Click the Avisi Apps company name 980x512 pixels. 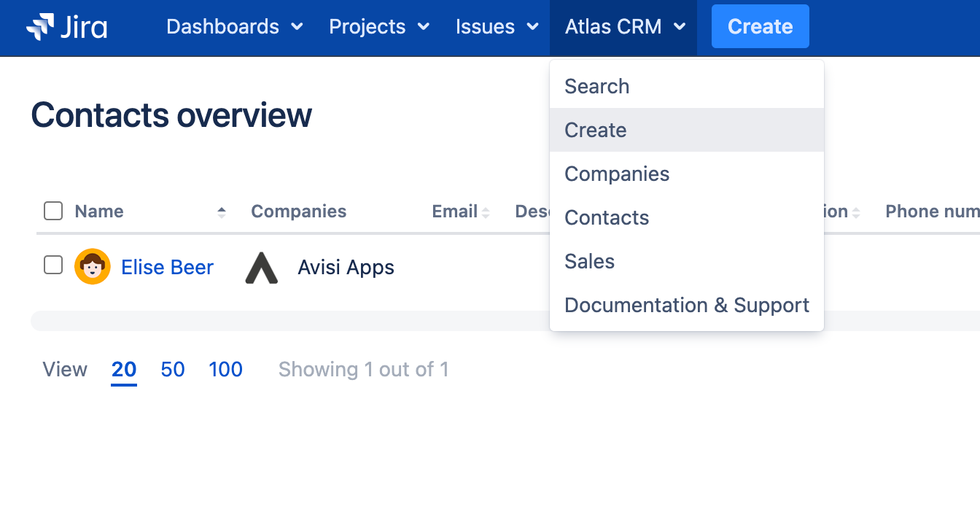point(346,268)
